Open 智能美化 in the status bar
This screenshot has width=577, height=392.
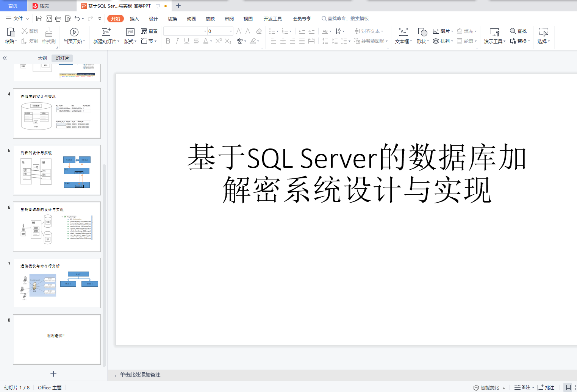pos(489,387)
